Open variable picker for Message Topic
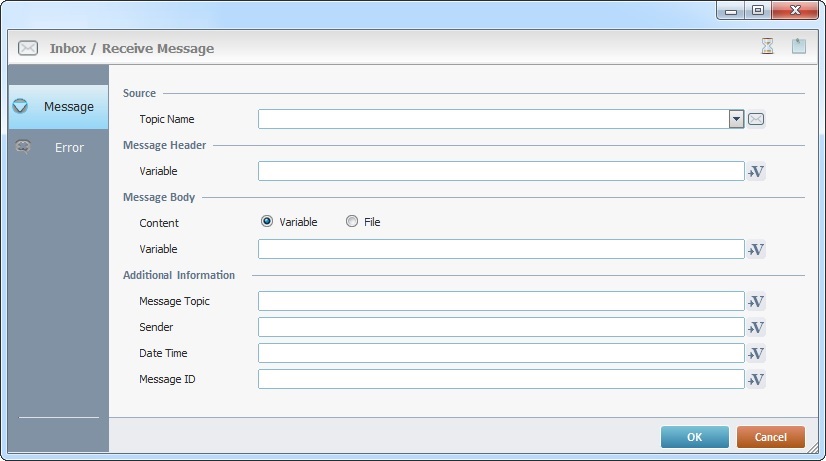The image size is (826, 461). 756,302
